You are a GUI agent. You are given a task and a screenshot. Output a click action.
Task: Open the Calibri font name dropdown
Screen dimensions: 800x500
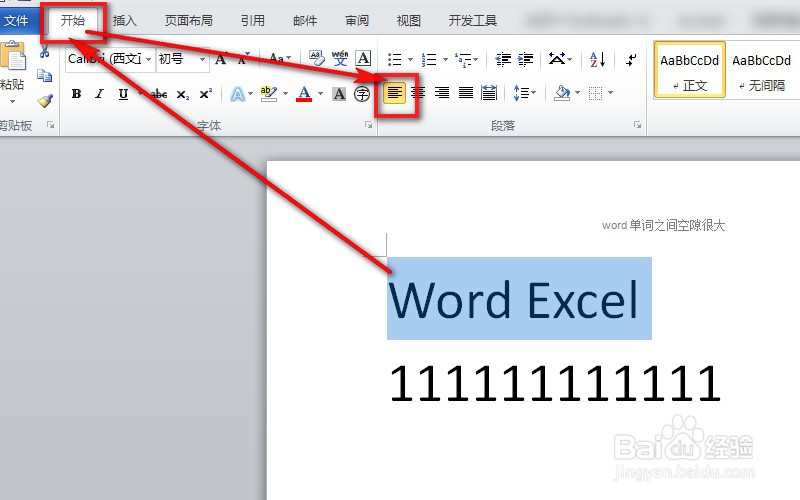coord(148,59)
